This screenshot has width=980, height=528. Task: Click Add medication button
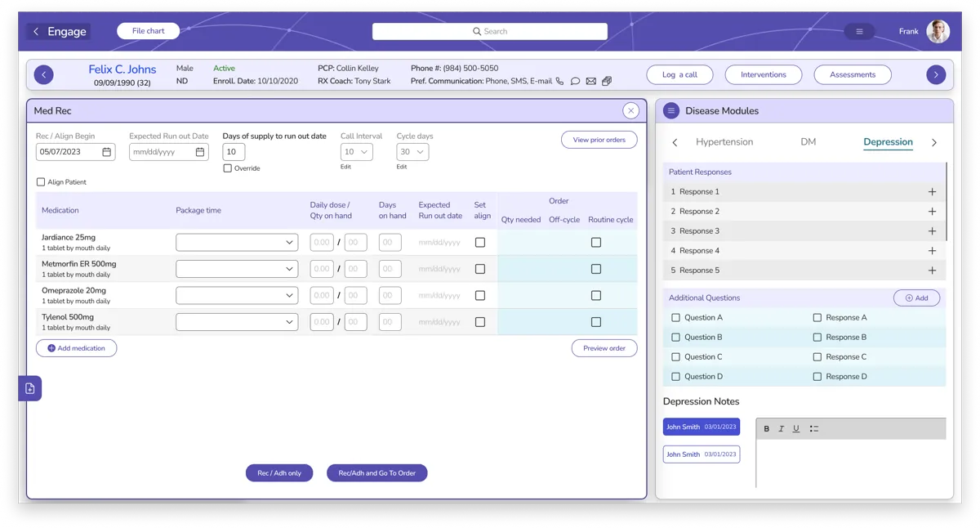(x=77, y=348)
